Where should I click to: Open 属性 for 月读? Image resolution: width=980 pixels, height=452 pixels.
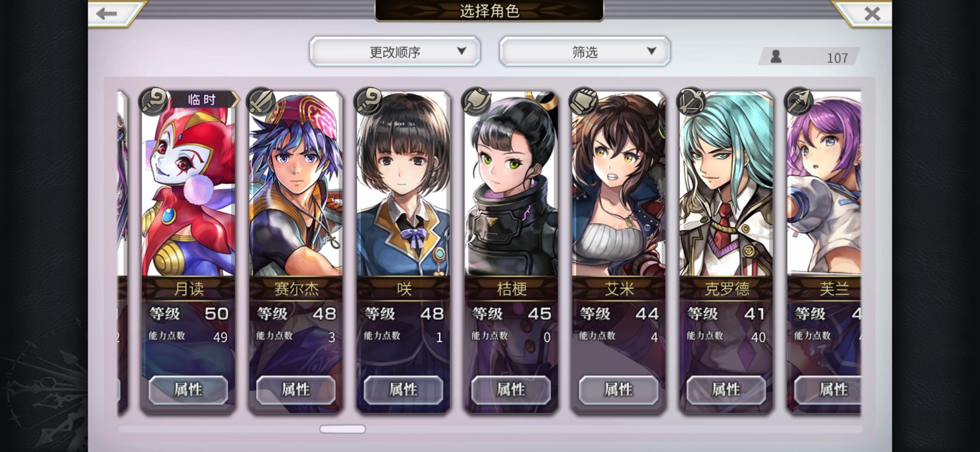pyautogui.click(x=188, y=390)
